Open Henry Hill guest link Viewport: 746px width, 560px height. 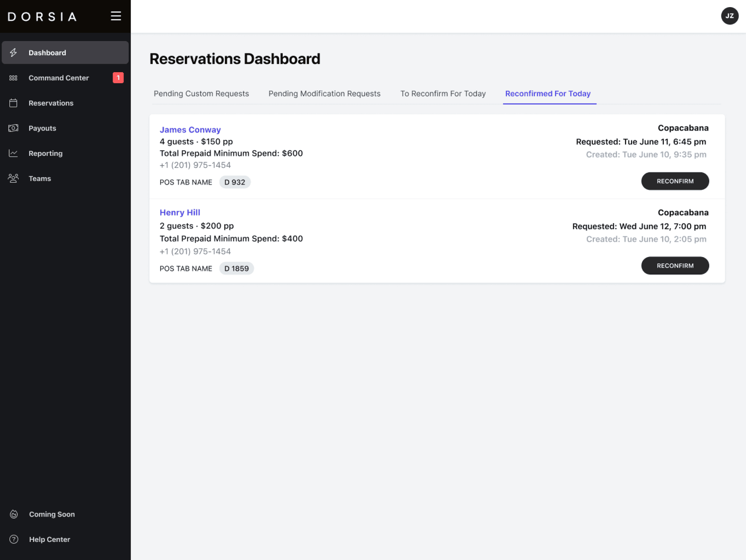(180, 213)
